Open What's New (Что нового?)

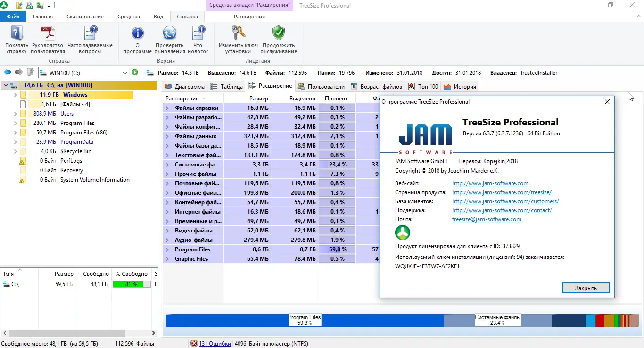[x=198, y=33]
